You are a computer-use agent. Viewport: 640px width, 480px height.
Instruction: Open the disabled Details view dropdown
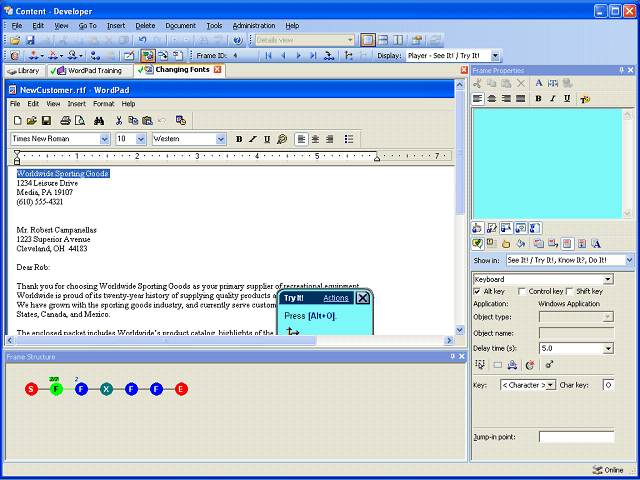(350, 40)
